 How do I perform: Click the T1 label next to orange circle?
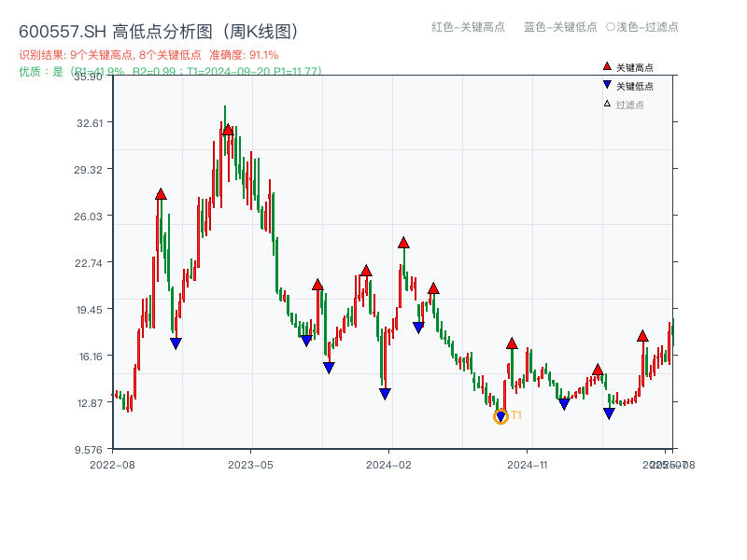[x=514, y=415]
